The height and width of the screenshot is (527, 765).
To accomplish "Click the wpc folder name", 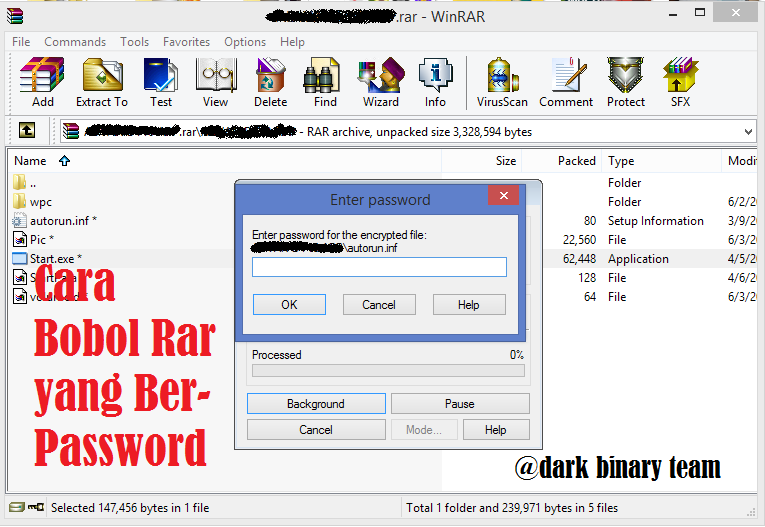I will [x=40, y=202].
